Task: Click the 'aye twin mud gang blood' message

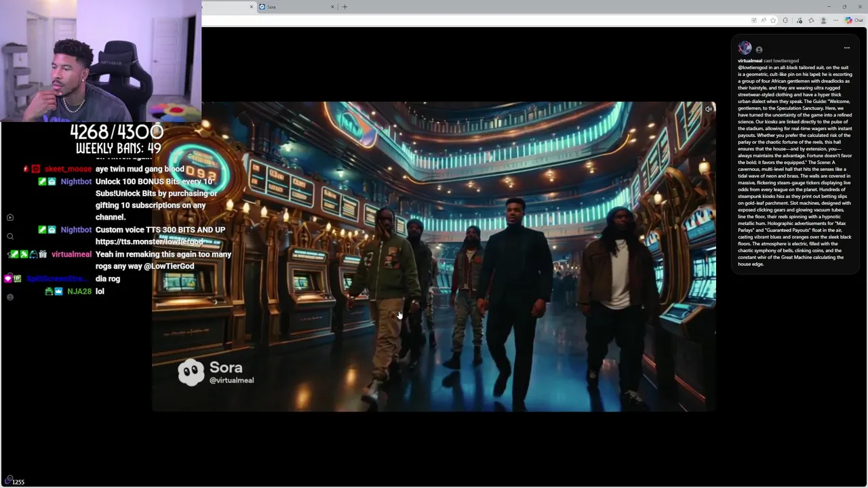Action: [140, 169]
